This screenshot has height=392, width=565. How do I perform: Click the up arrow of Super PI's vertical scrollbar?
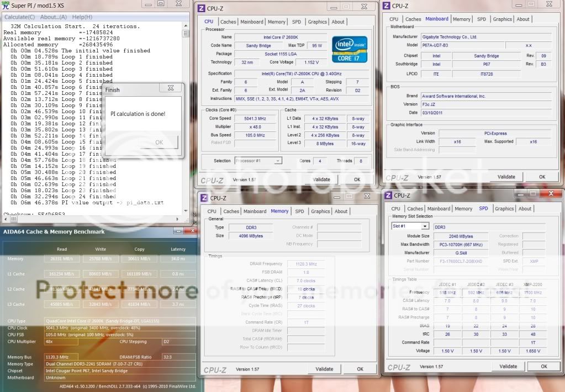click(x=186, y=26)
